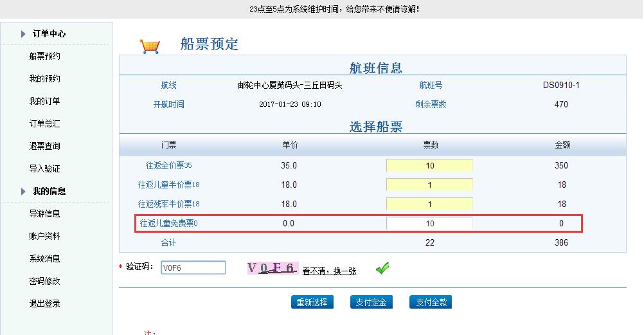The width and height of the screenshot is (644, 335).
Task: Click the 航线 label
Action: click(169, 85)
